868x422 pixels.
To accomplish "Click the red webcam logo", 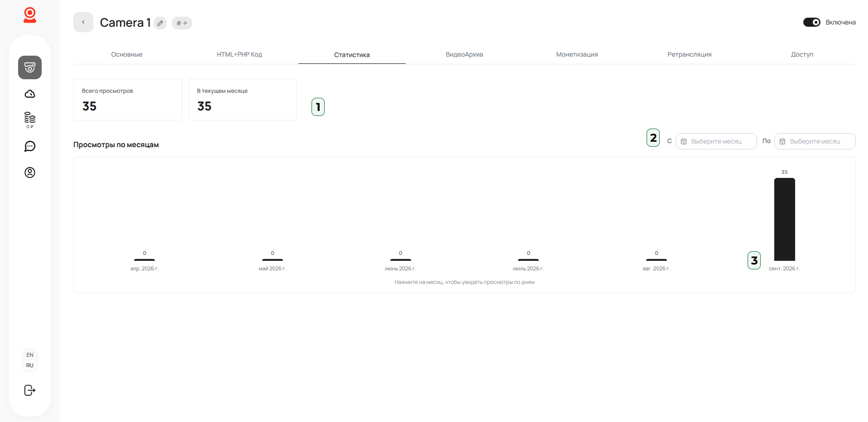I will coord(30,15).
